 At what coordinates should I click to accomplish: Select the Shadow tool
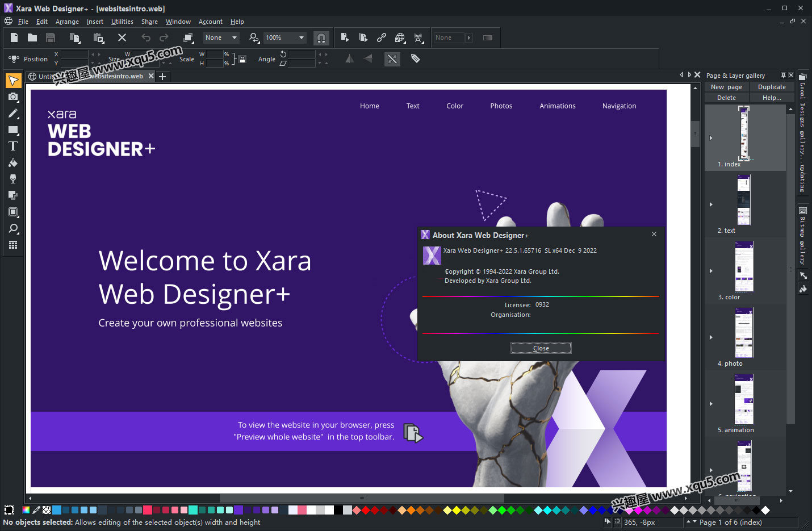[13, 195]
